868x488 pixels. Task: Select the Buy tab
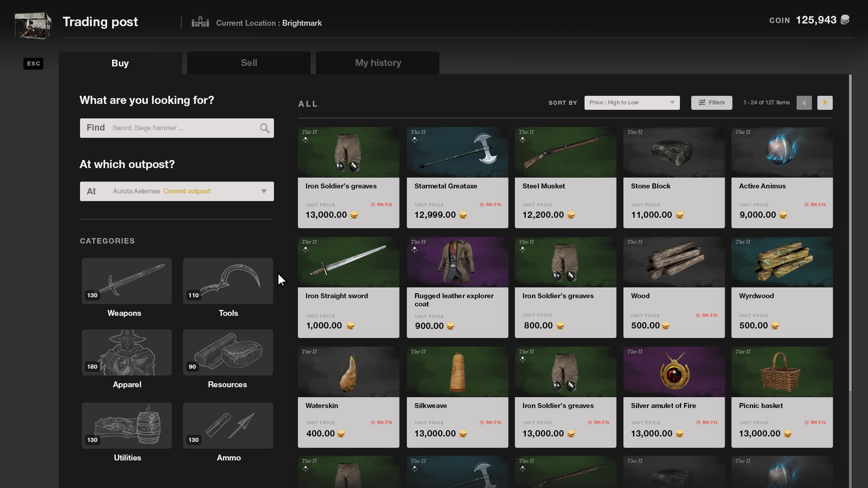(x=120, y=63)
